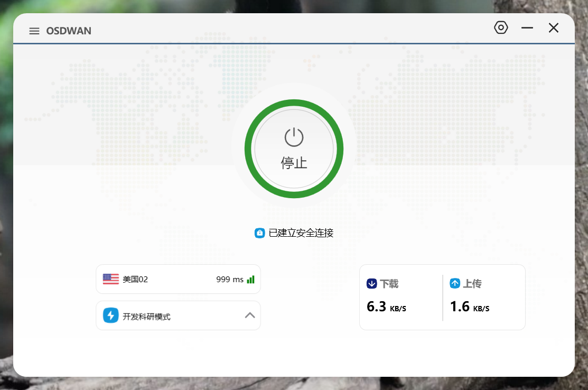Open the 美国02 server selector

pos(158,279)
